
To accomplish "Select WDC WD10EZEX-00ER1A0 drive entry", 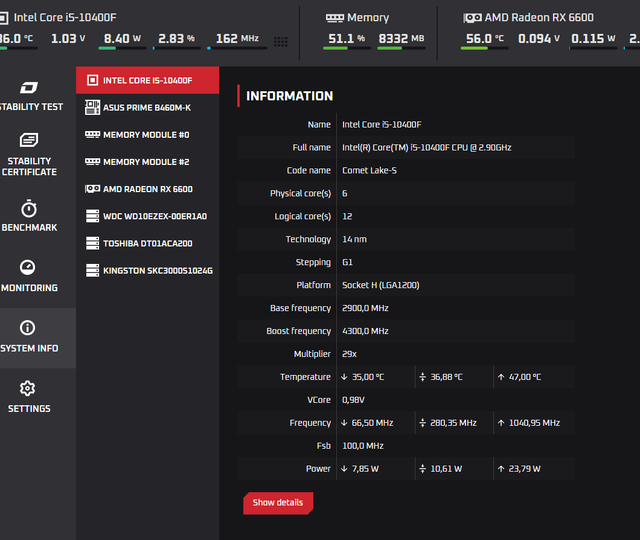I will [147, 216].
